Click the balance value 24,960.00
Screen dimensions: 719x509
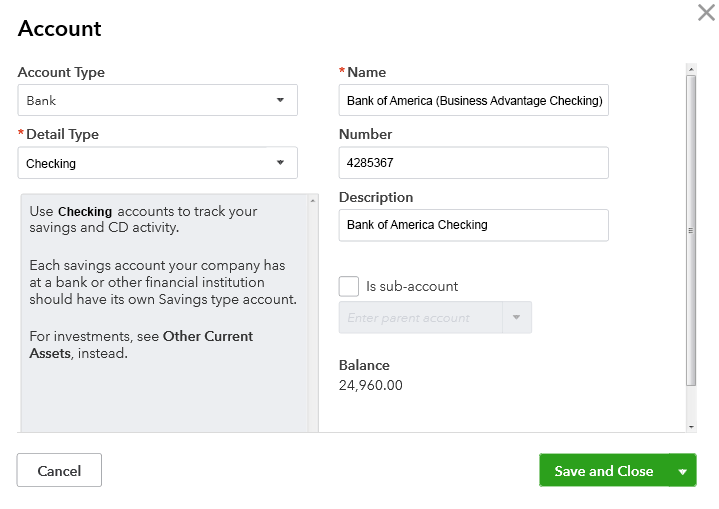click(371, 385)
